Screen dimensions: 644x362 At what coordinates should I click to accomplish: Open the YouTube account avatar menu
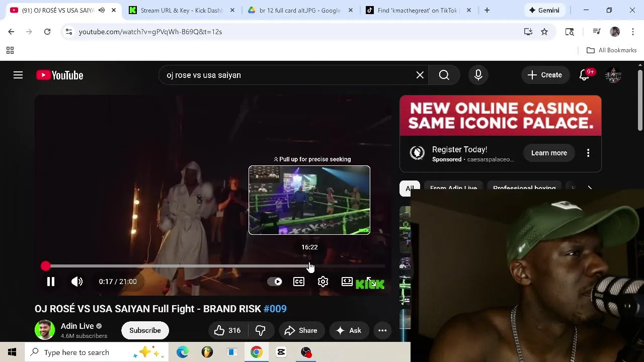[613, 75]
